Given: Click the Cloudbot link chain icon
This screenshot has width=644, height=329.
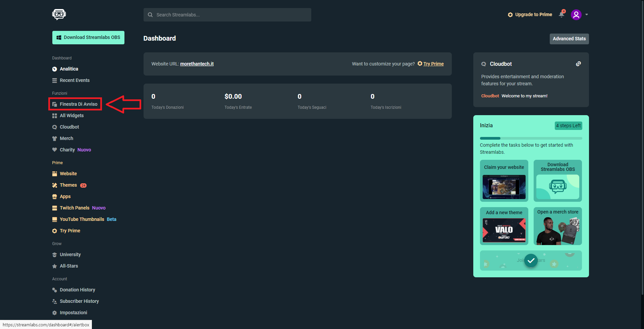Looking at the screenshot, I should point(578,64).
